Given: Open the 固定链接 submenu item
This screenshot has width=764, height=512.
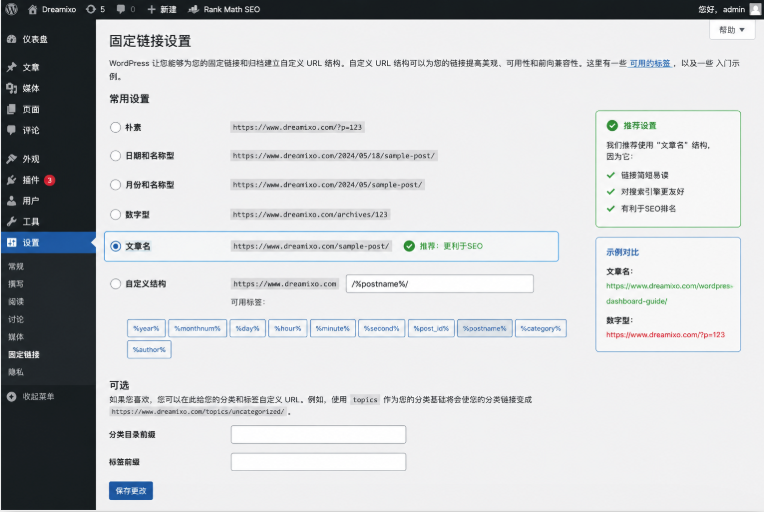Looking at the screenshot, I should pos(24,354).
